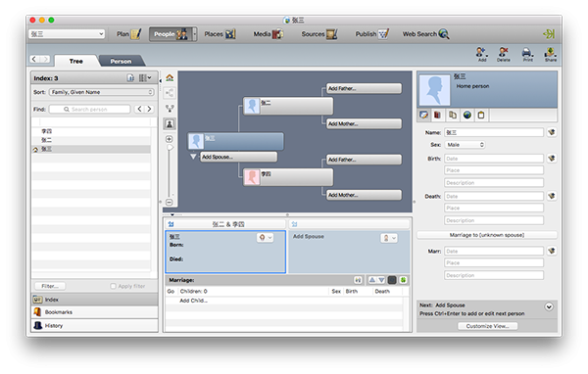Click Add Mother below 李四 box
Screen dimensions: 588x374
click(x=364, y=195)
